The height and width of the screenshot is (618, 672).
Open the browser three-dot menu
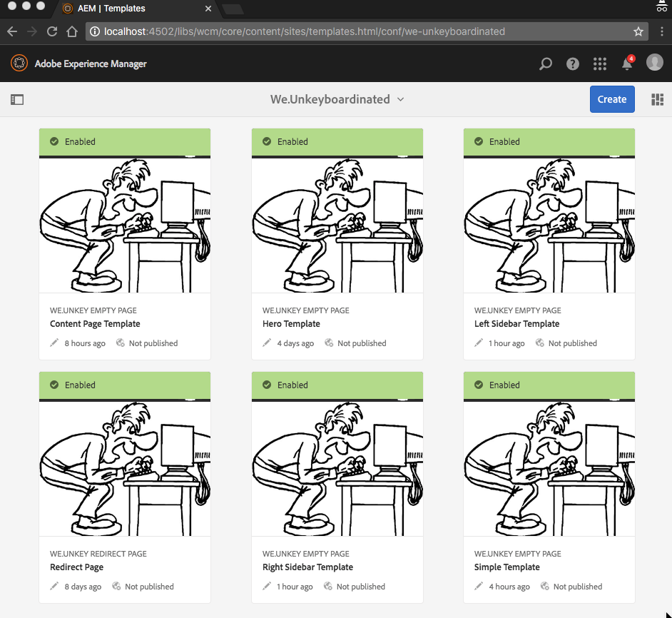[x=662, y=31]
